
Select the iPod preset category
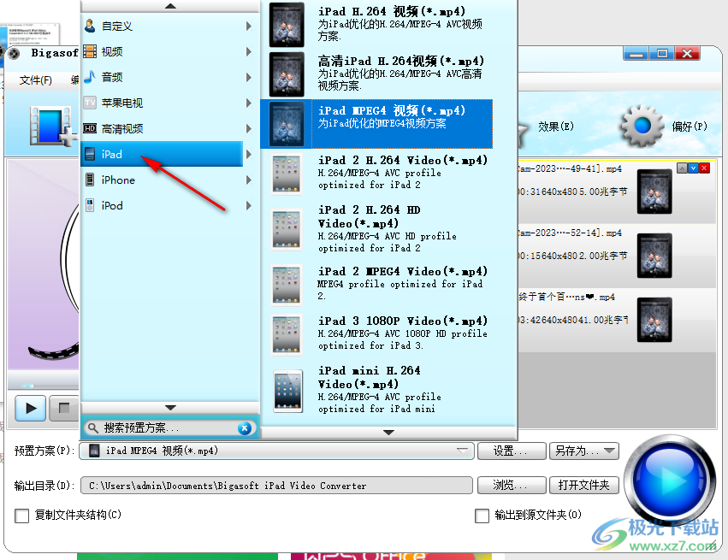162,205
